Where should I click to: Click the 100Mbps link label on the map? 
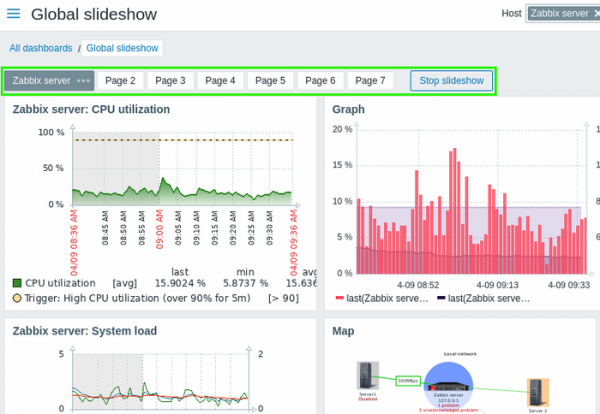tap(407, 381)
